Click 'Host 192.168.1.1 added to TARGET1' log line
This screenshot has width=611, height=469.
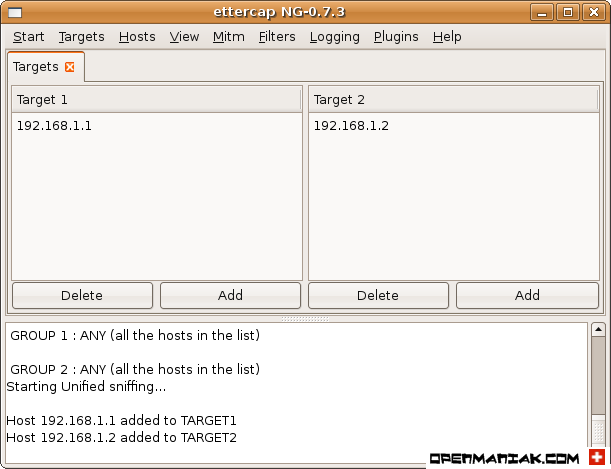(x=121, y=420)
